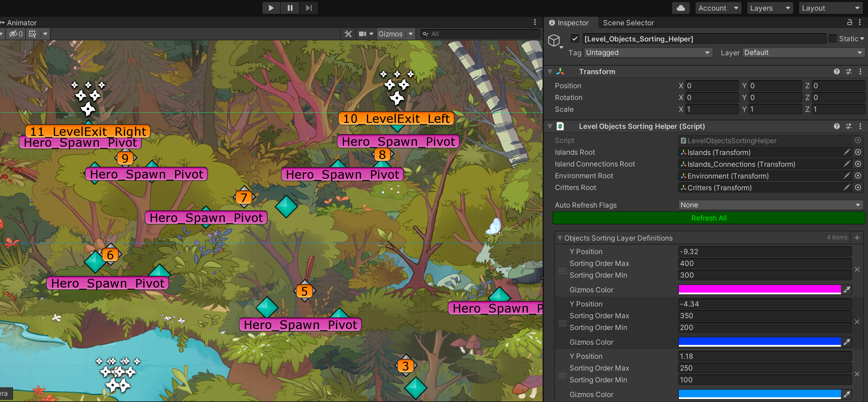The image size is (868, 402).
Task: Click the GameObject cube icon
Action: point(554,40)
